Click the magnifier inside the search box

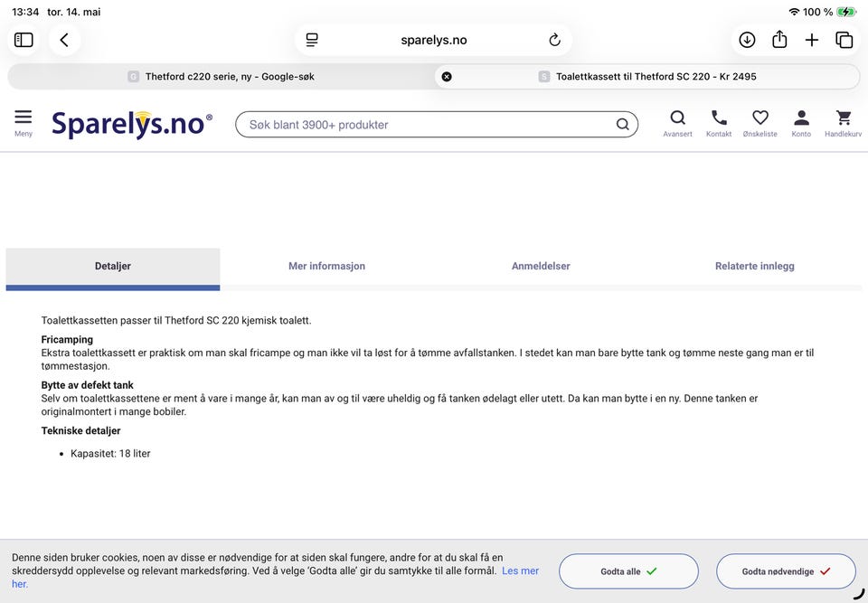pyautogui.click(x=623, y=125)
